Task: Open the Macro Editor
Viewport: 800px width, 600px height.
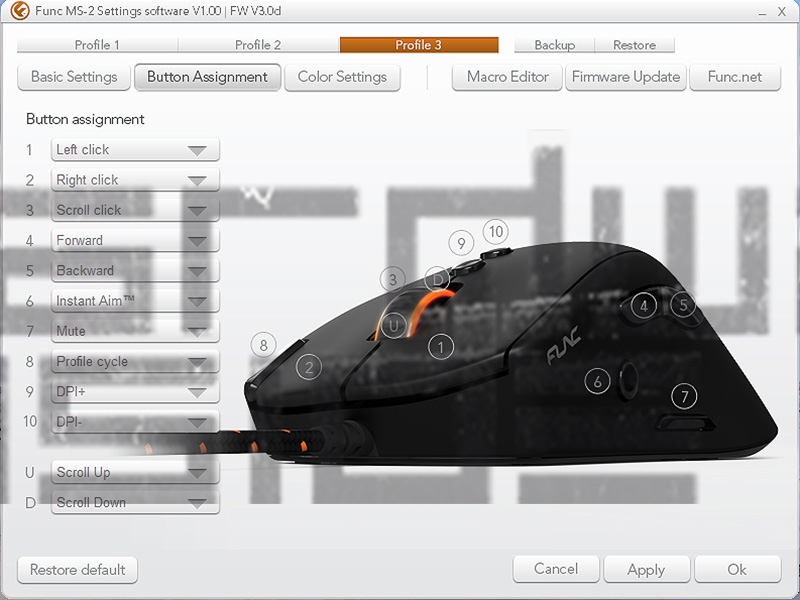Action: [507, 77]
